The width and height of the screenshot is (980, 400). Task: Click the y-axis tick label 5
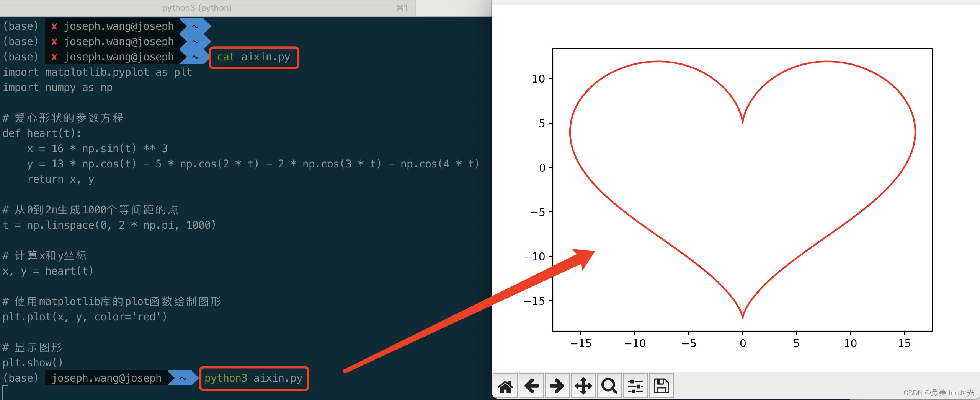pyautogui.click(x=542, y=124)
